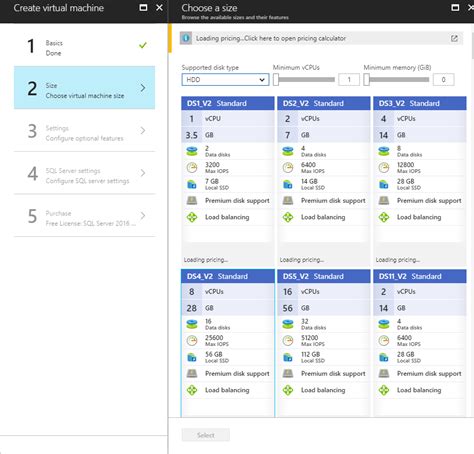Click the Minimum vCPUs slider handle
The image size is (474, 454).
tap(276, 80)
